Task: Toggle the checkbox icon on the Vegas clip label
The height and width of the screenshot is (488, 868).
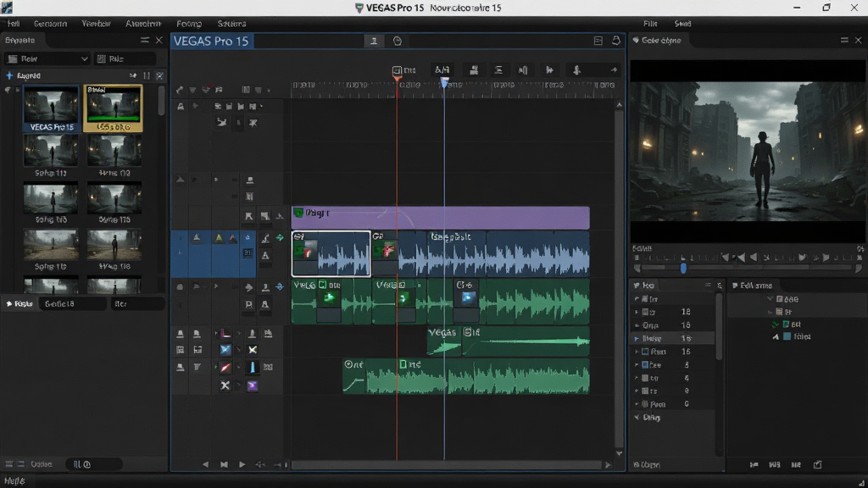Action: pos(468,332)
